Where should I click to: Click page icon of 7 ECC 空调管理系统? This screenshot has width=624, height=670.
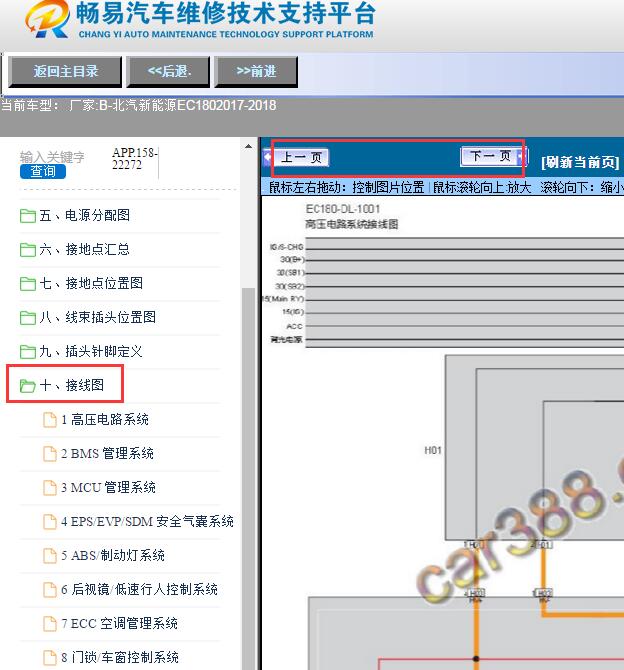(x=50, y=624)
